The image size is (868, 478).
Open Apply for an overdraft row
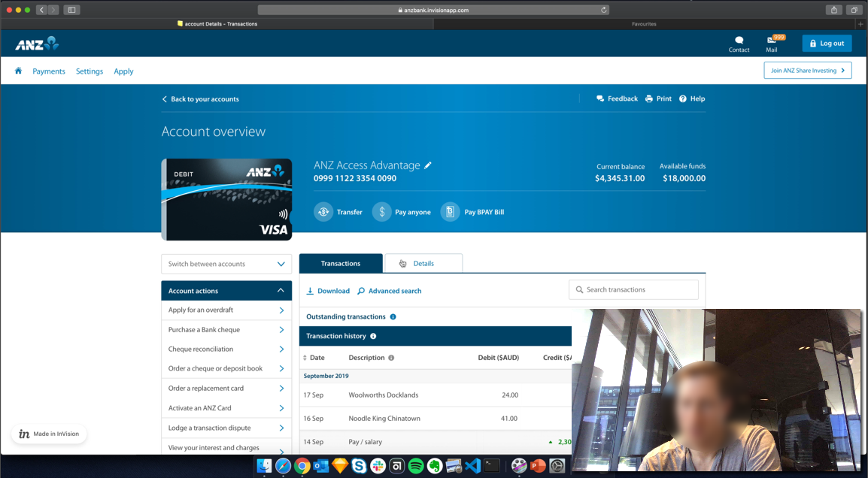(226, 310)
